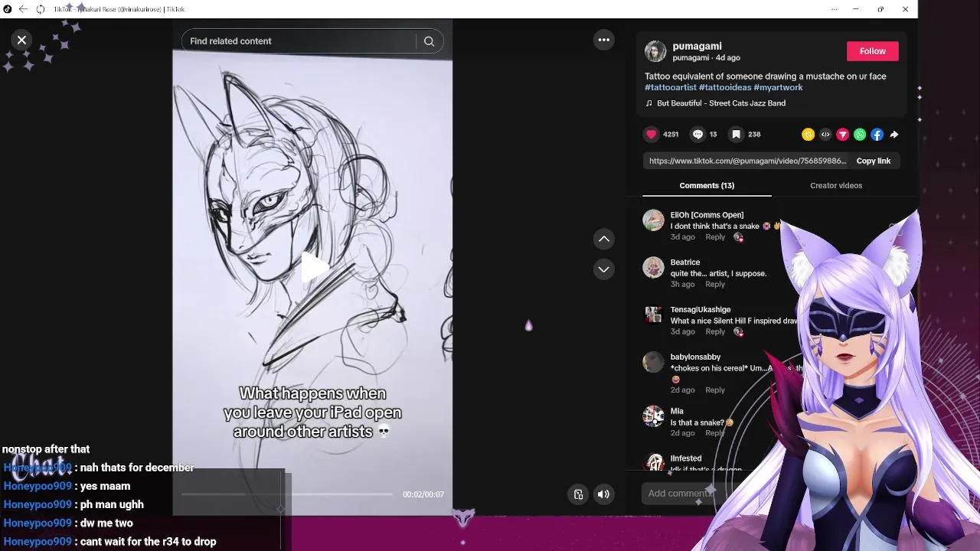
Task: Reply to Beatrice's comment
Action: click(x=715, y=285)
